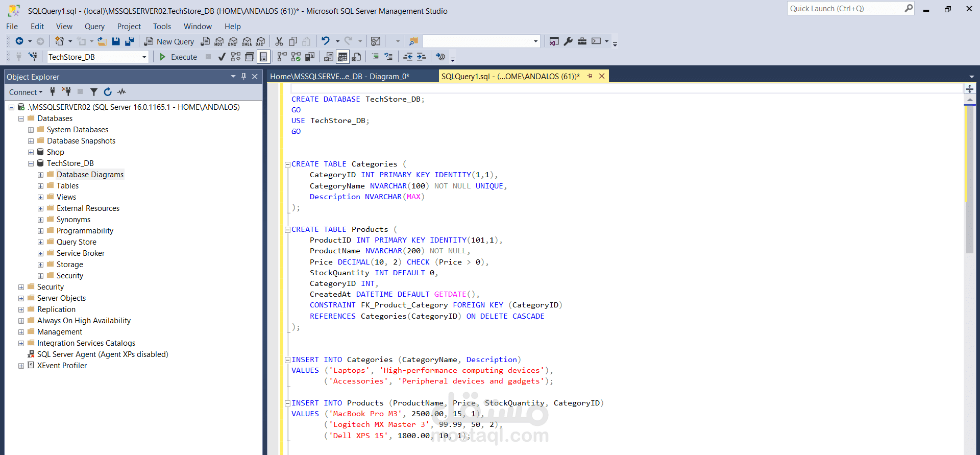Select the Database Diagrams tree item
The image size is (980, 455).
click(90, 175)
